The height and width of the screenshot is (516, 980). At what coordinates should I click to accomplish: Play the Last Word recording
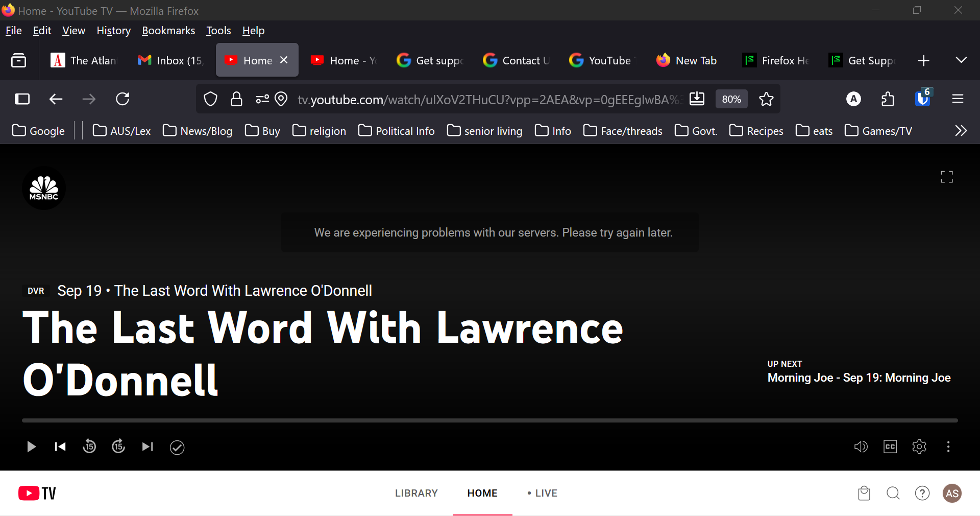tap(31, 447)
